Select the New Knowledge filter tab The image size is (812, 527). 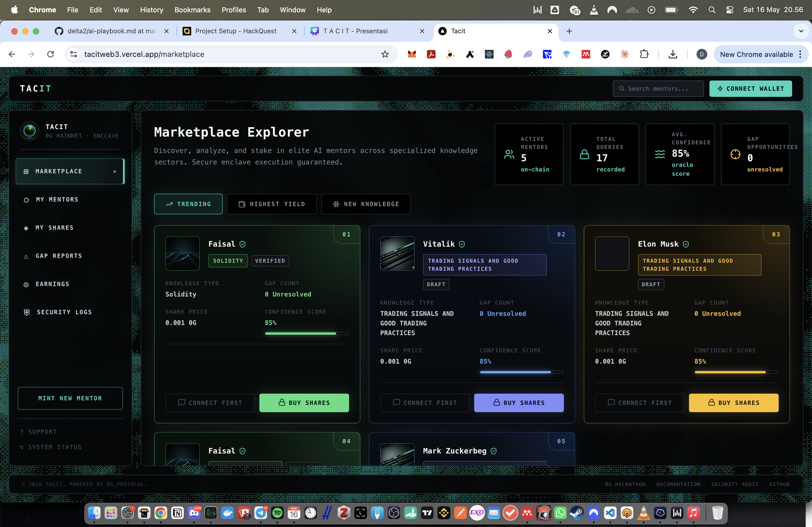coord(366,204)
